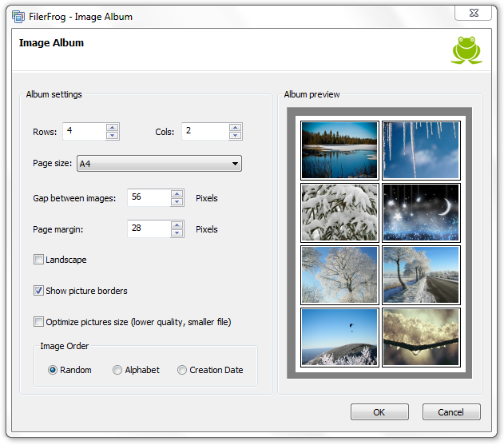
Task: Click the Cancel button
Action: (451, 412)
